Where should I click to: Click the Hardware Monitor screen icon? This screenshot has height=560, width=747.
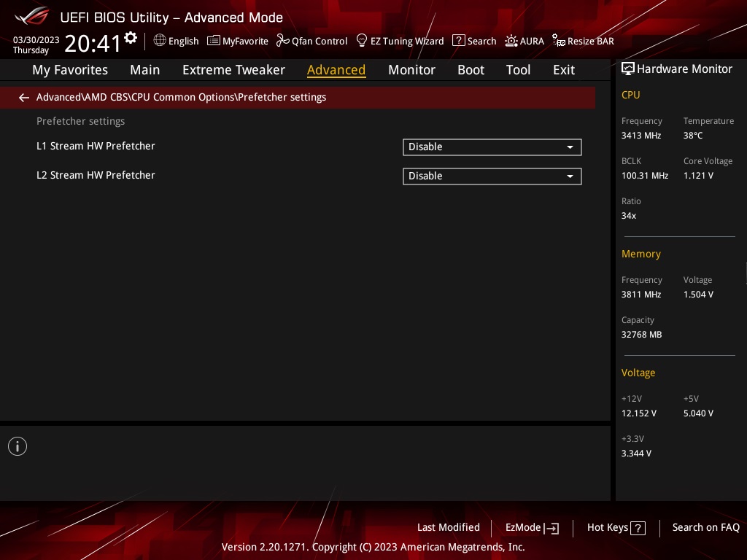coord(628,69)
